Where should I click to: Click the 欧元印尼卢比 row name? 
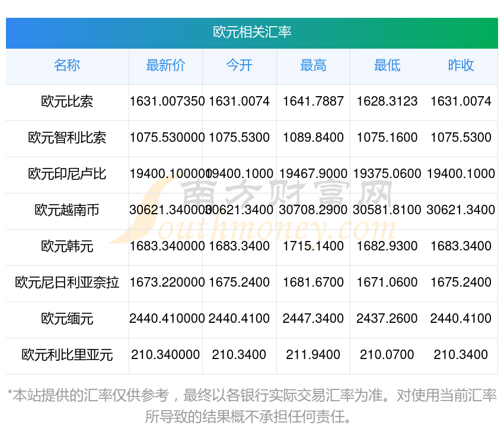tap(67, 174)
